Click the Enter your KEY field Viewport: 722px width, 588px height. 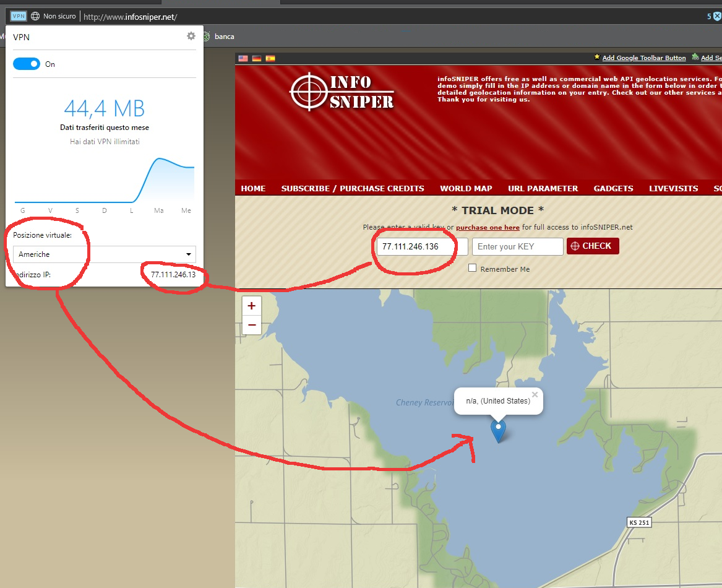click(518, 246)
